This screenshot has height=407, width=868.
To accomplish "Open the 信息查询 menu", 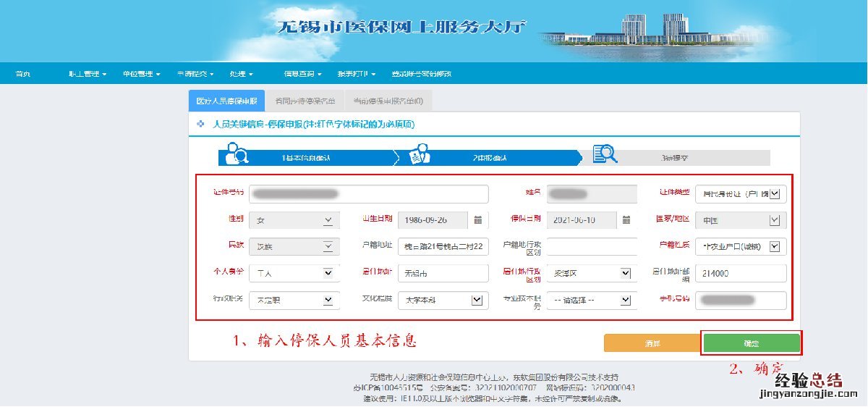I will 302,74.
